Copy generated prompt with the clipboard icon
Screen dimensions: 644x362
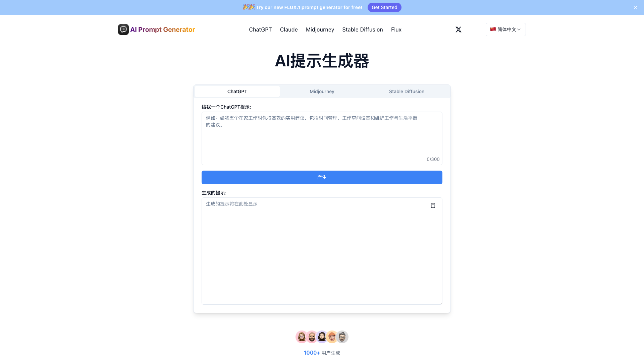point(433,205)
